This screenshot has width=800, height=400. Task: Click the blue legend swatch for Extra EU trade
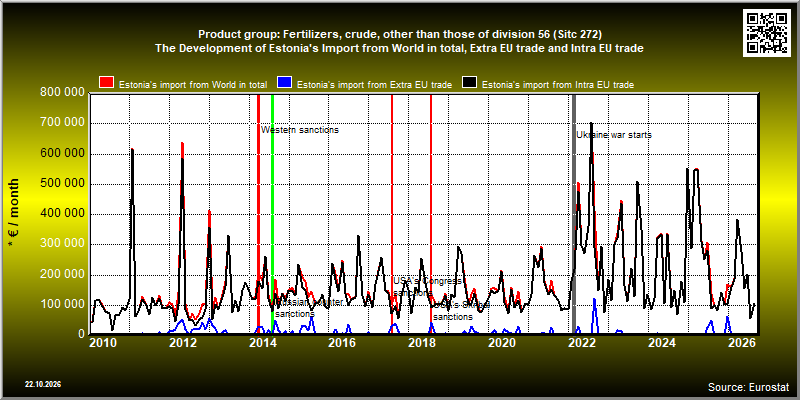coord(284,83)
